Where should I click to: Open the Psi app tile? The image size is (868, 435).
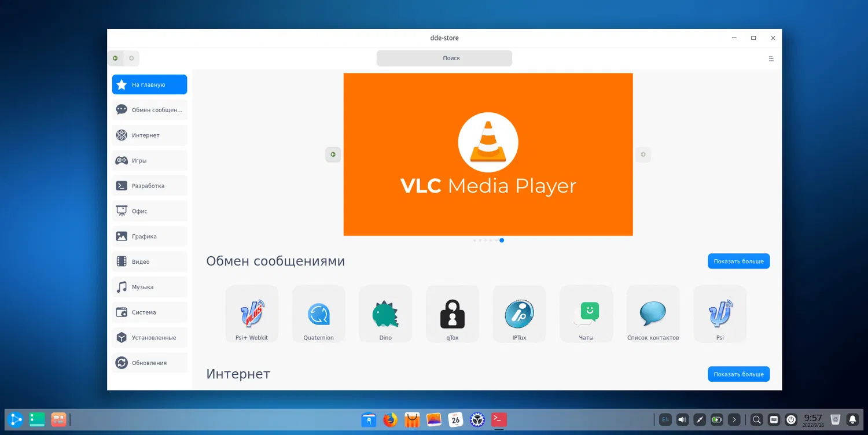click(720, 314)
